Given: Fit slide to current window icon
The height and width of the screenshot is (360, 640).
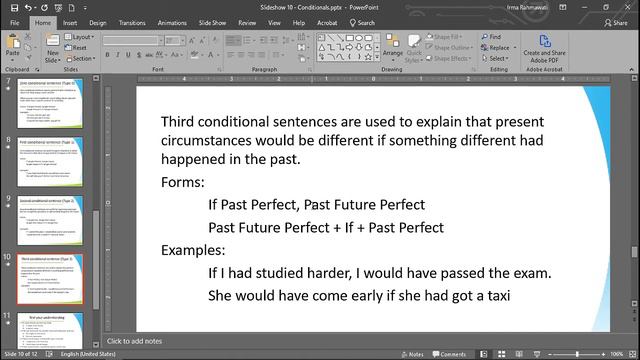Looking at the screenshot, I should (x=633, y=354).
